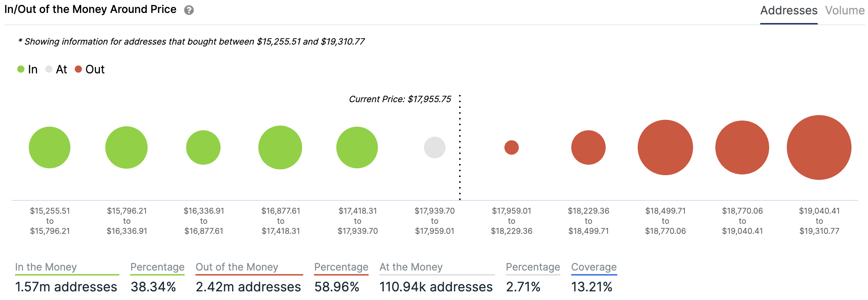Click the help question mark icon
Screen dimensions: 868x300
pos(189,10)
